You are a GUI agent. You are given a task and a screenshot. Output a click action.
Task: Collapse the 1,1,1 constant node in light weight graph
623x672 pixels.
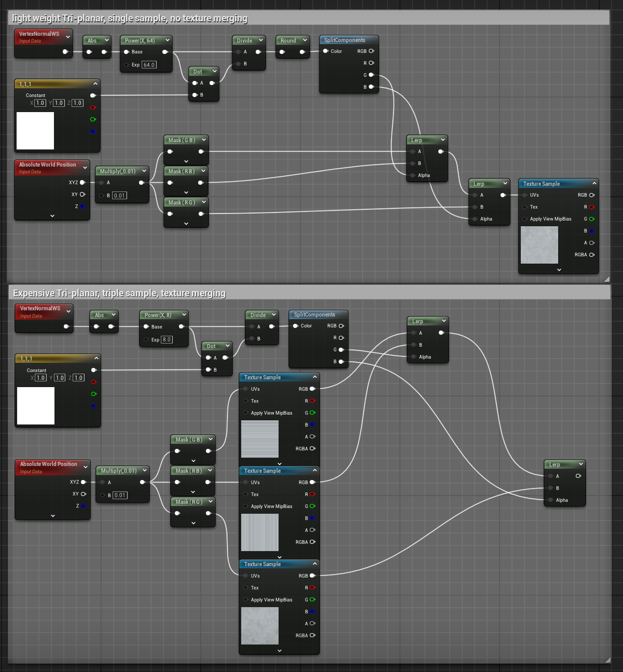[95, 84]
